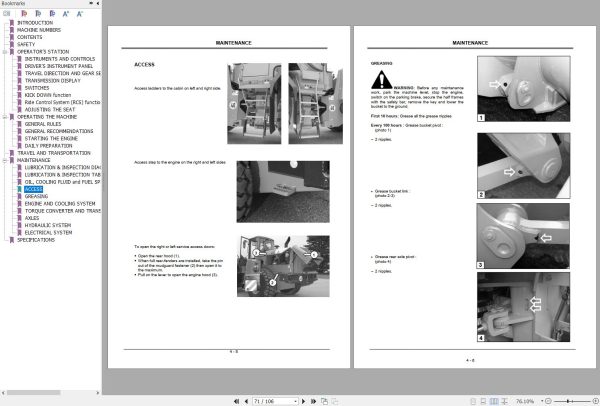Screen dimensions: 600x406
Task: Click the zoom out minus icon
Action: coord(548,401)
